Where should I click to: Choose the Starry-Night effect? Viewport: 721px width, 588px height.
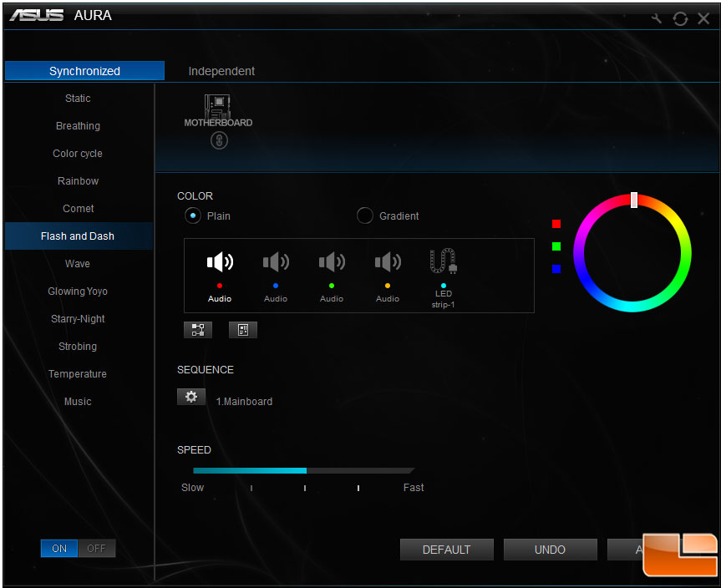coord(78,319)
